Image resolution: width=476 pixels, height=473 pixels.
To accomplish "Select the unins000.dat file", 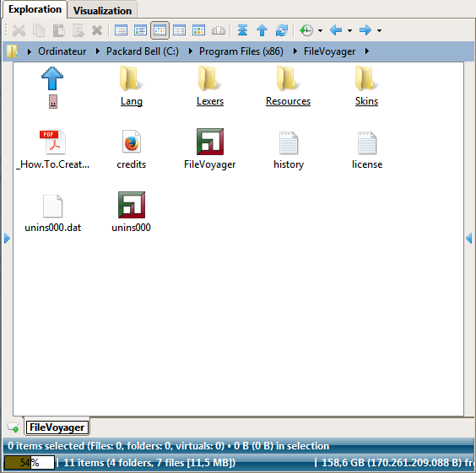I will click(53, 213).
